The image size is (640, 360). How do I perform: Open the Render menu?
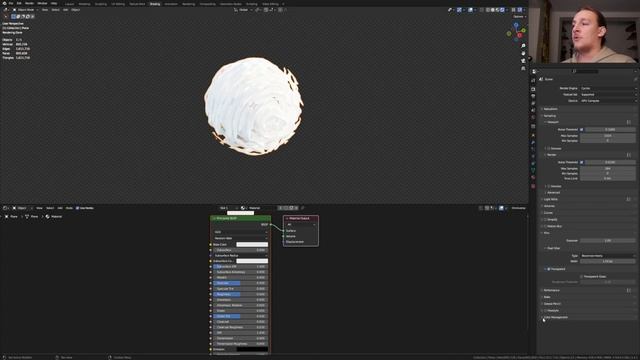pyautogui.click(x=29, y=3)
